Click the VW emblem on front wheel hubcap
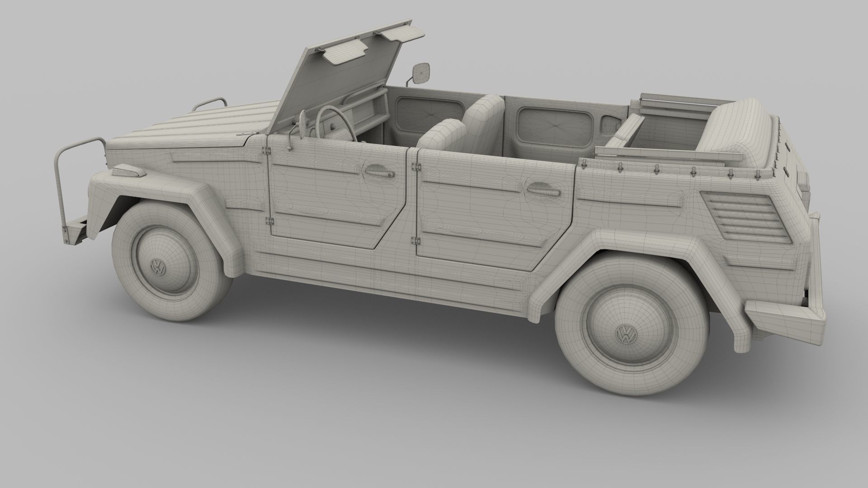This screenshot has height=488, width=868. 158,267
